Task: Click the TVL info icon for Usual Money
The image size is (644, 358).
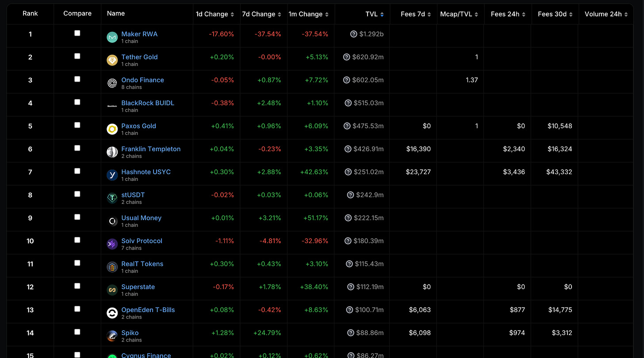Action: 348,218
